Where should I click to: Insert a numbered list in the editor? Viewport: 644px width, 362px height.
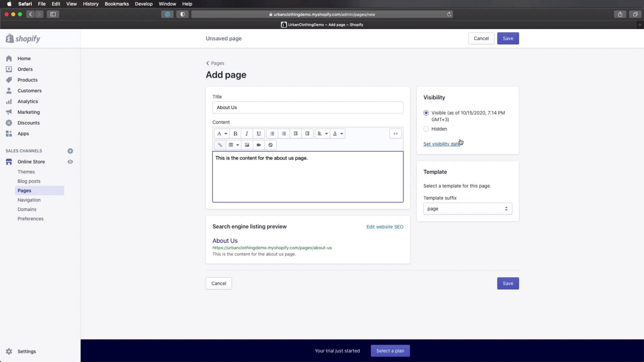click(x=284, y=133)
